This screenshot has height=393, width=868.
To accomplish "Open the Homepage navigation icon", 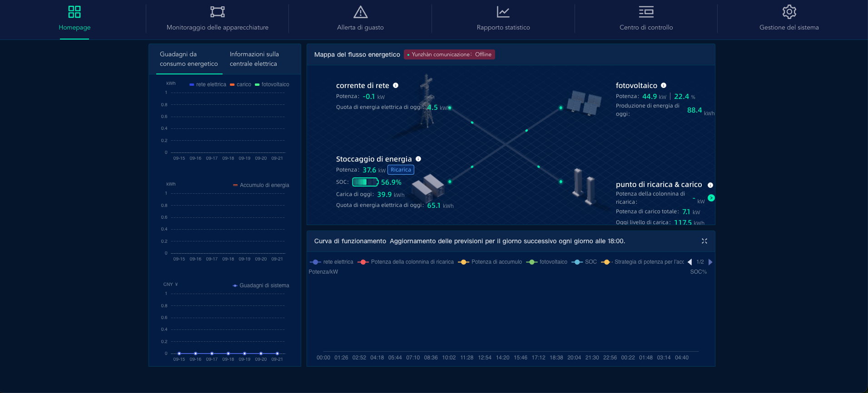I will pos(74,12).
